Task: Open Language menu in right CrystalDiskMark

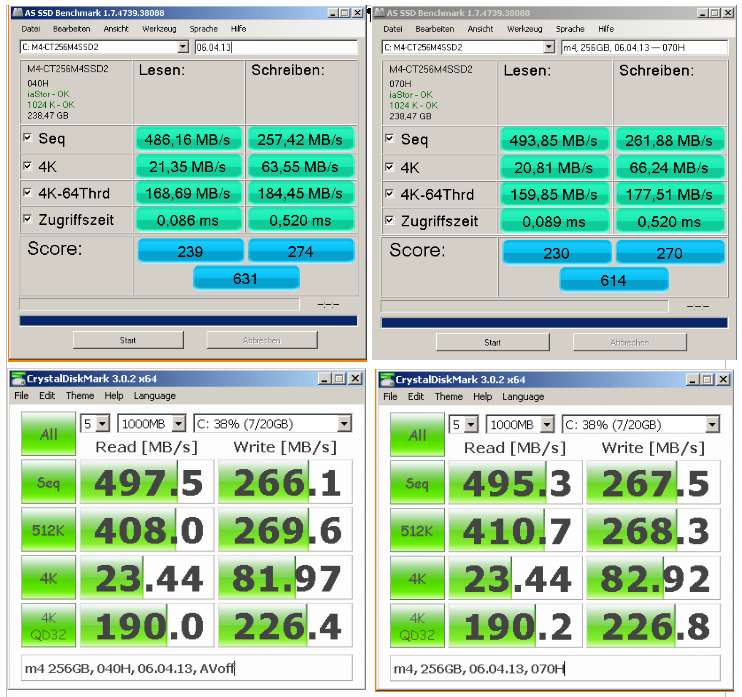Action: [x=523, y=397]
